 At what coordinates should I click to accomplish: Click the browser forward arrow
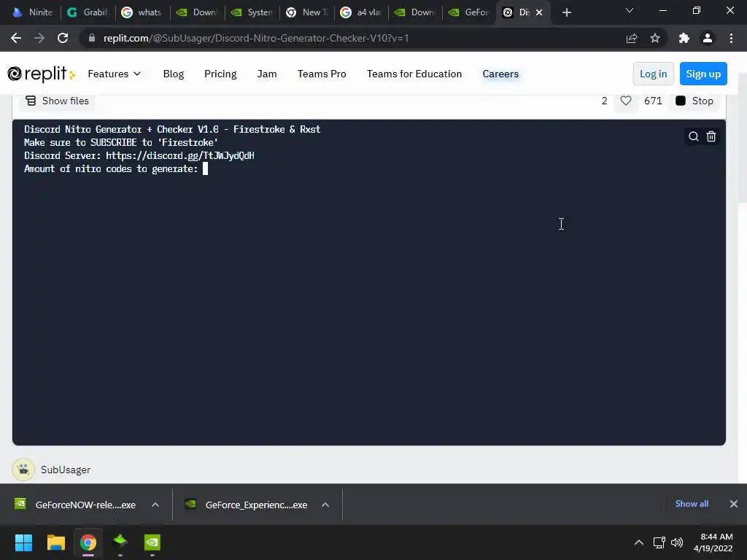click(x=39, y=38)
